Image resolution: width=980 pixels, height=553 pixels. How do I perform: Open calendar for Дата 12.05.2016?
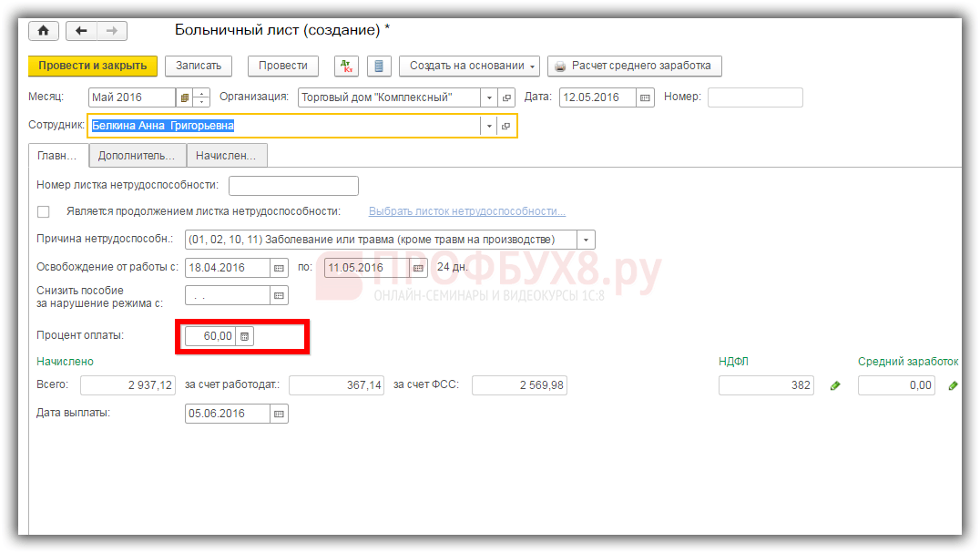[x=645, y=97]
